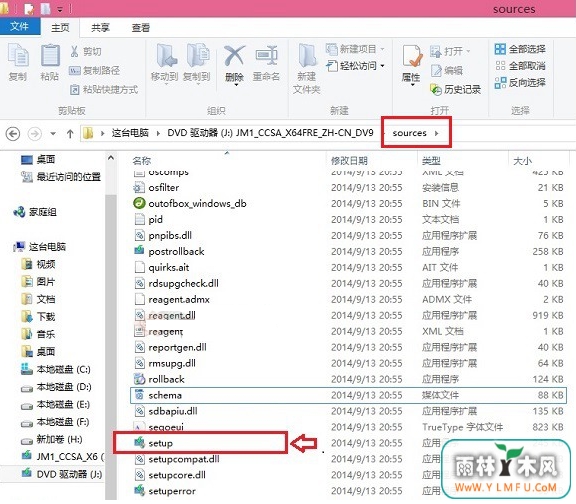576x504 pixels.
Task: Sort by Size (大小) column header
Action: (x=522, y=161)
